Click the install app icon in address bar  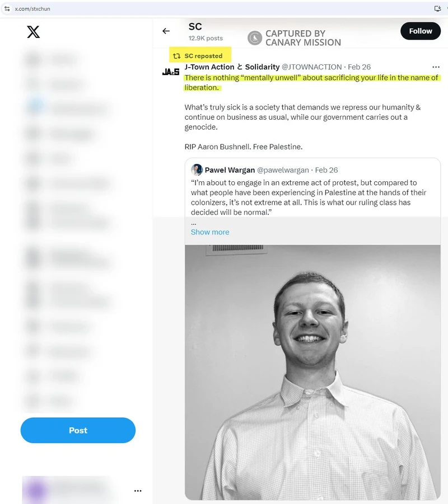tap(437, 9)
